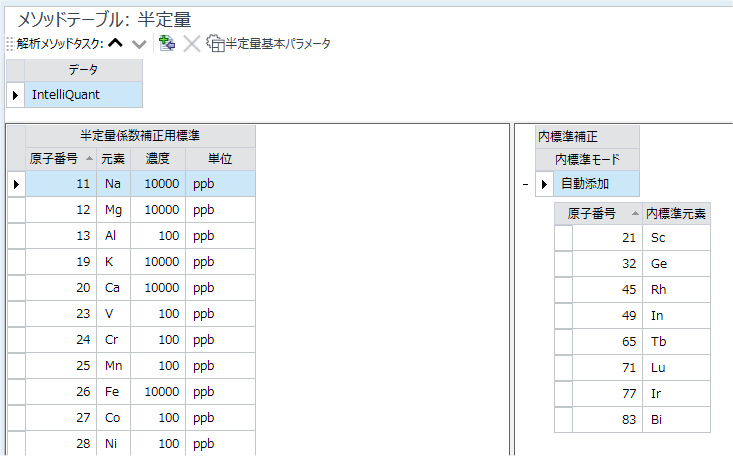Click the データ column header
The image size is (733, 456).
tap(83, 70)
